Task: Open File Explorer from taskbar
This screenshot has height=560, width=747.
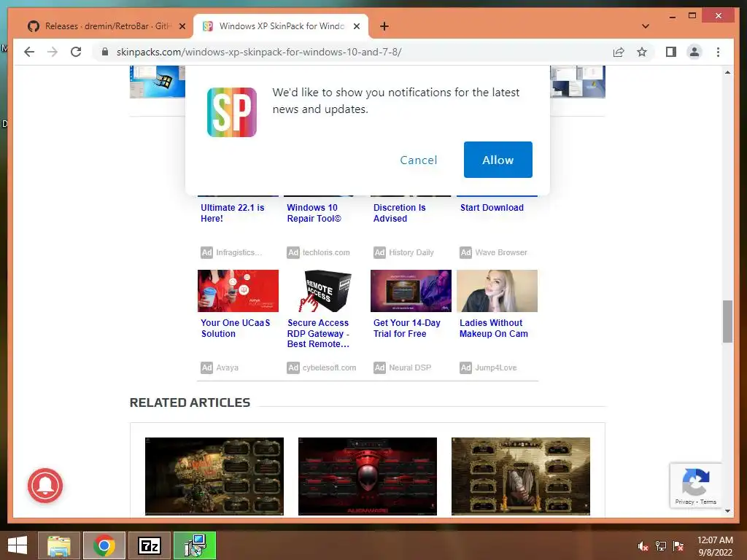Action: 59,545
